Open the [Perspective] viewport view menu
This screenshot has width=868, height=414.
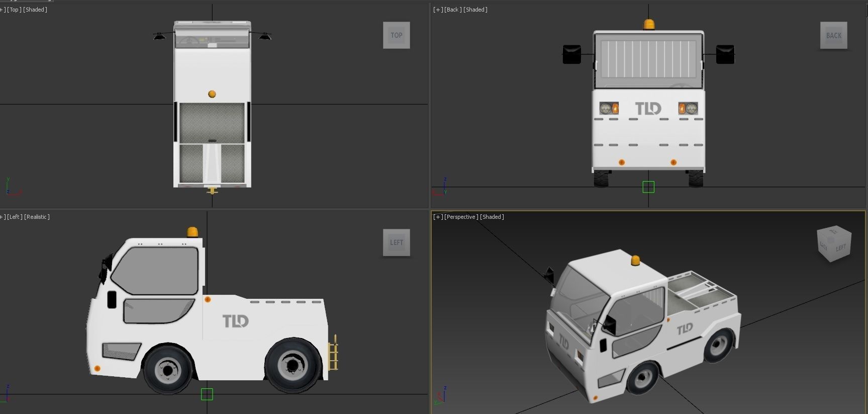[x=461, y=217]
